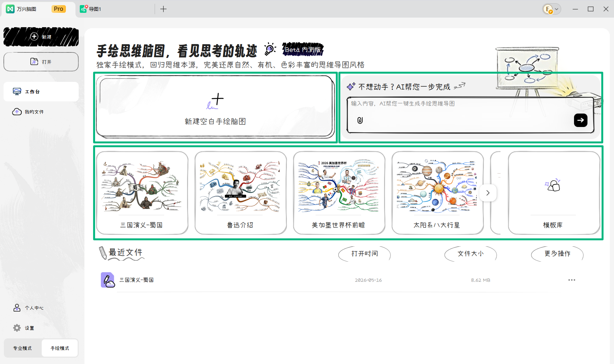
Task: Open 我的文件 in the sidebar
Action: (x=41, y=112)
